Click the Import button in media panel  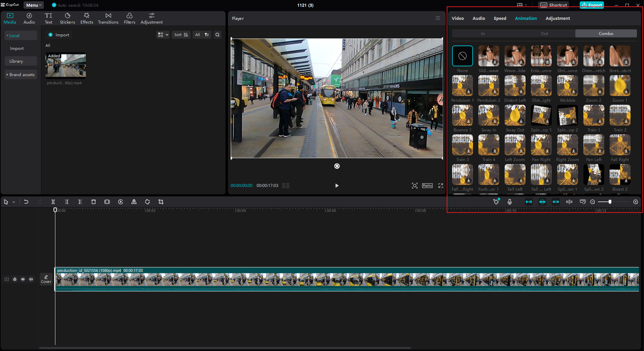pos(59,35)
